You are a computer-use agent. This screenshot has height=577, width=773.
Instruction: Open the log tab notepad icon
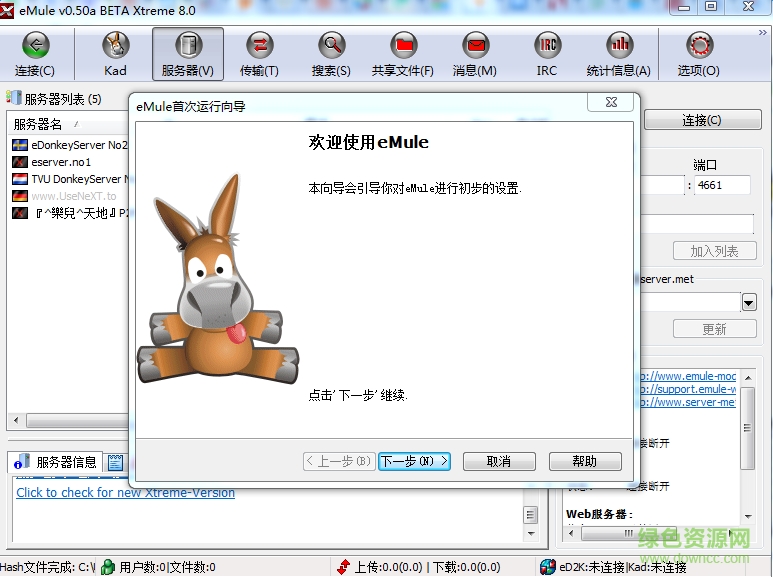(x=115, y=463)
